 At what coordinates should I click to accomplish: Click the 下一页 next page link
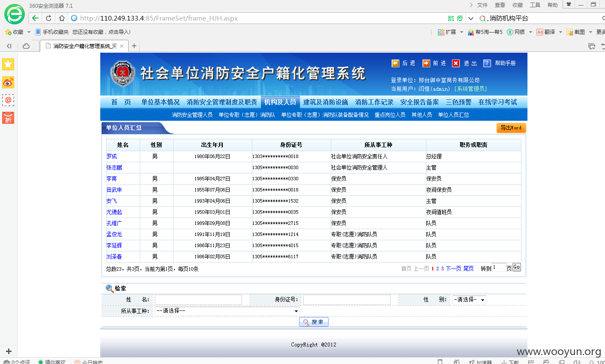(x=453, y=269)
